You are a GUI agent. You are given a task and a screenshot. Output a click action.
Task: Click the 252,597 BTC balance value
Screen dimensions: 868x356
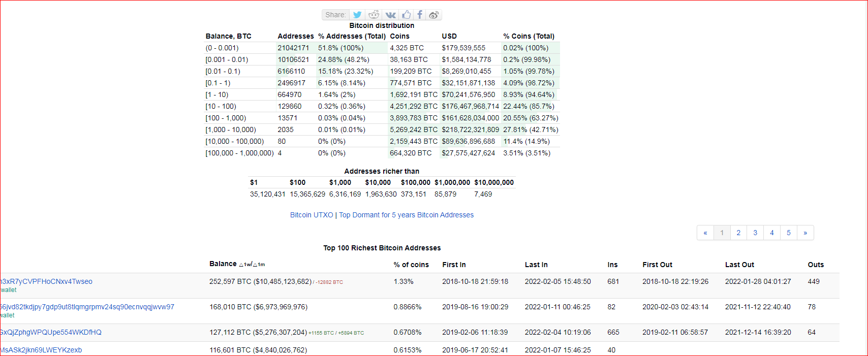(230, 281)
